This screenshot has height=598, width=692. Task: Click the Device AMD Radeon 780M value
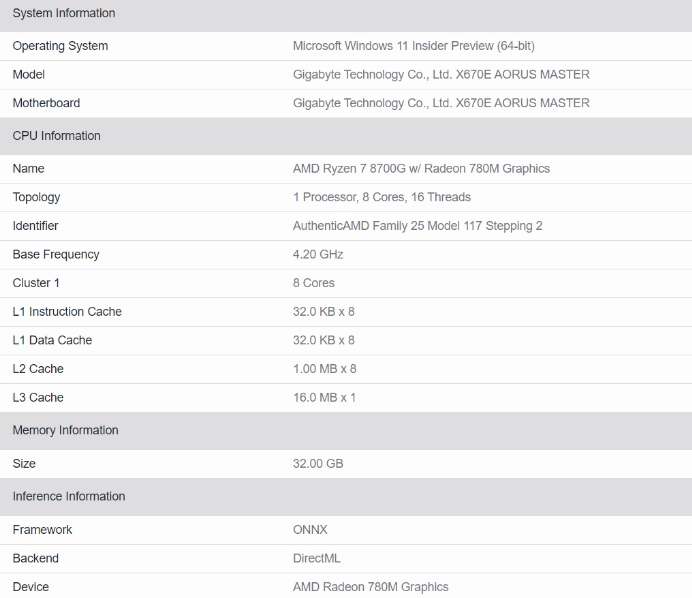[370, 587]
